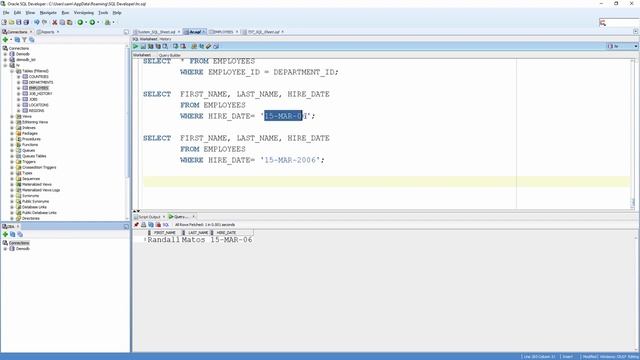Select the LOCATIONS table
The width and height of the screenshot is (640, 360).
click(x=39, y=105)
